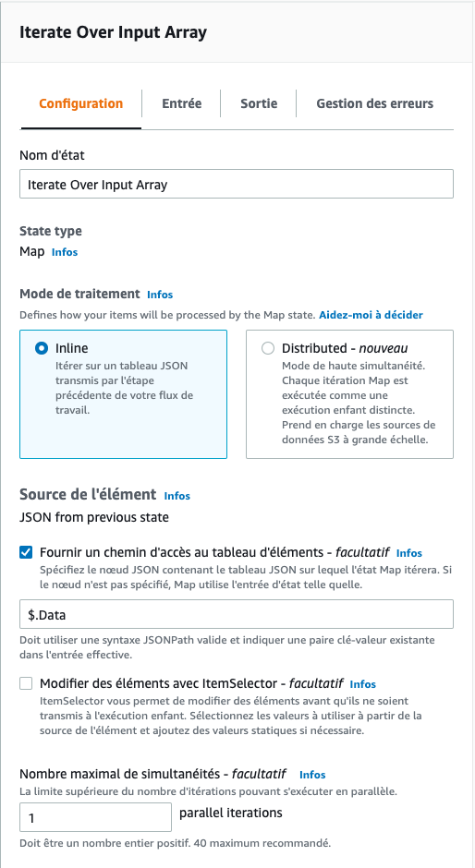
Task: Select the Distributed radio button
Action: coord(268,349)
